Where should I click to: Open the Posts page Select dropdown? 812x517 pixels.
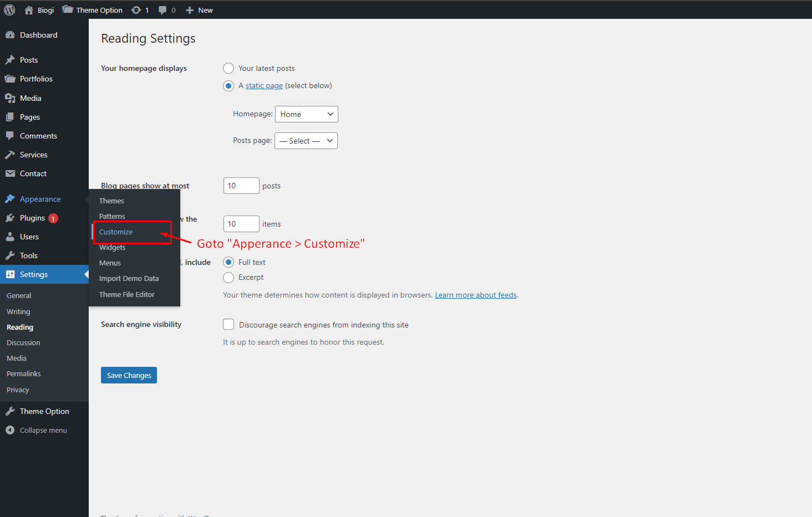point(306,141)
